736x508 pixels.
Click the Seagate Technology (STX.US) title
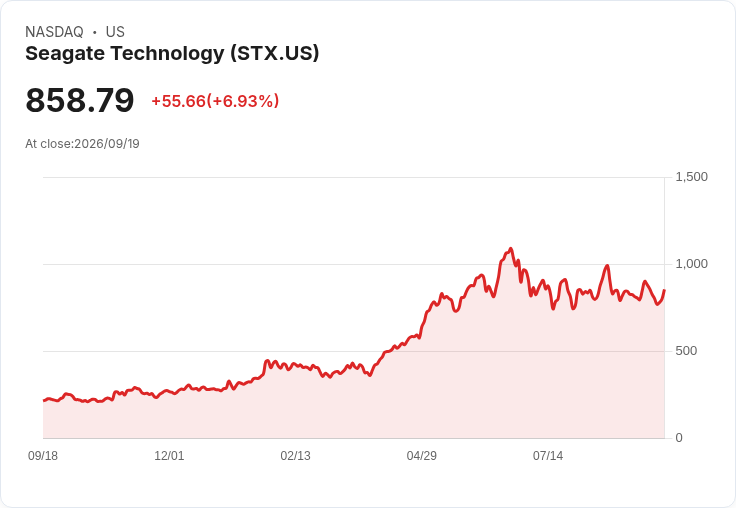172,54
